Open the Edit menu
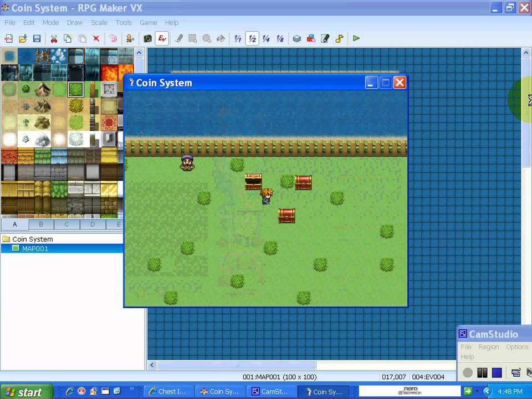The width and height of the screenshot is (532, 399). click(x=29, y=22)
